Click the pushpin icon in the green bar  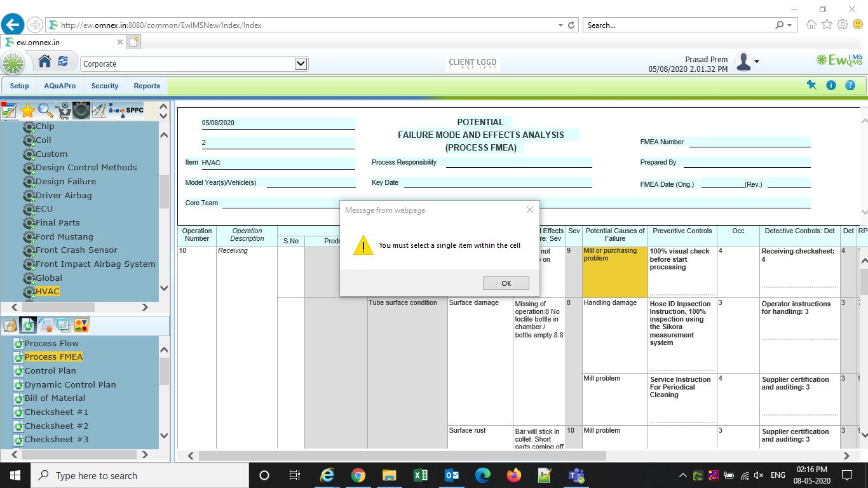point(811,85)
